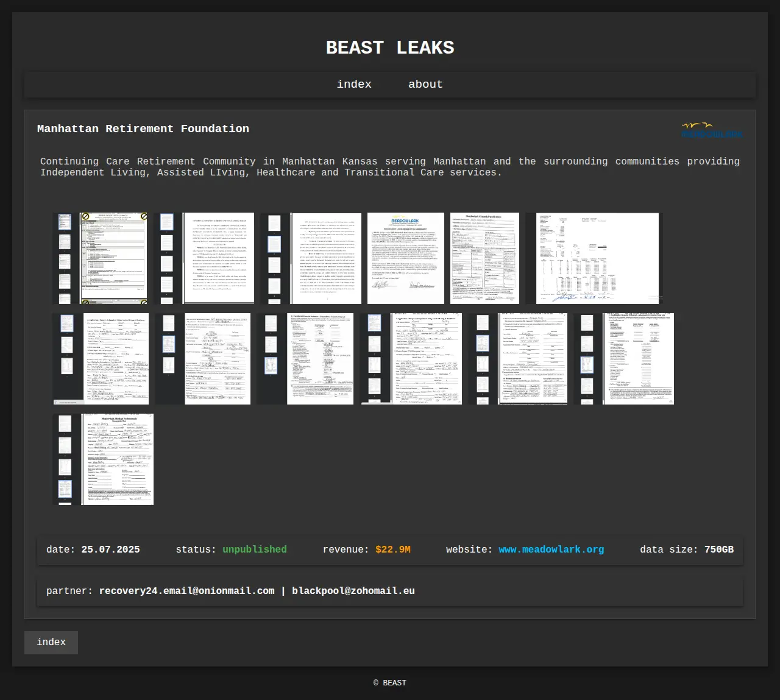Open thumbnail with yellow prohibition symbols in corners
This screenshot has width=780, height=700.
(101, 258)
